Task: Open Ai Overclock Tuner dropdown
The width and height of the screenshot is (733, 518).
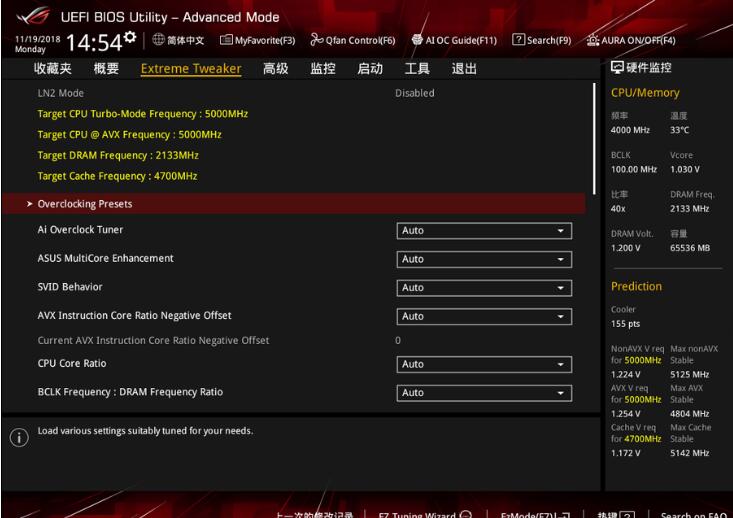Action: pos(484,230)
